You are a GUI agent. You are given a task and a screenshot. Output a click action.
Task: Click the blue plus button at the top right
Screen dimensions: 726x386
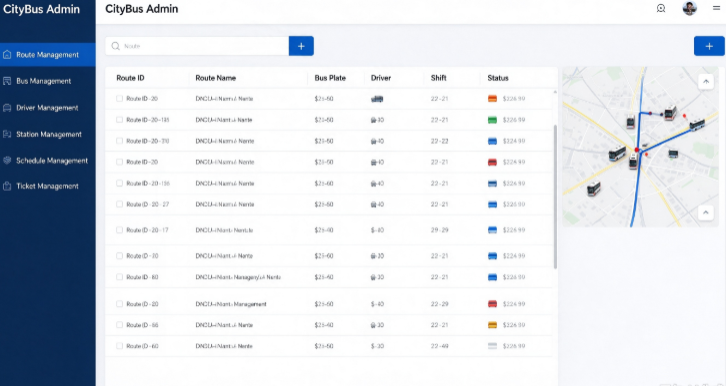[709, 46]
